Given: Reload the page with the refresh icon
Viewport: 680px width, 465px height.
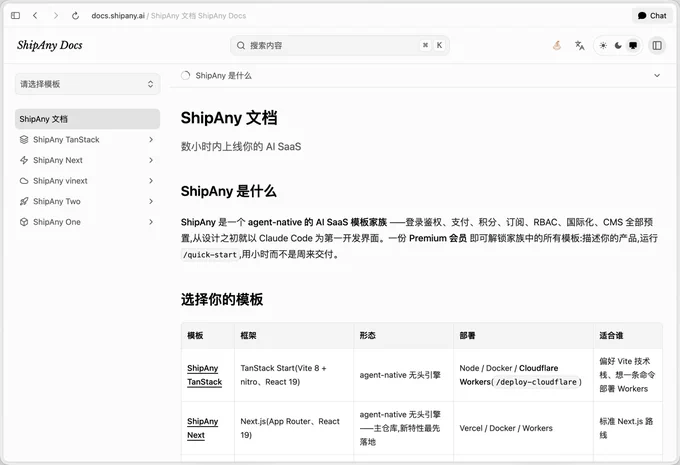Looking at the screenshot, I should 75,16.
